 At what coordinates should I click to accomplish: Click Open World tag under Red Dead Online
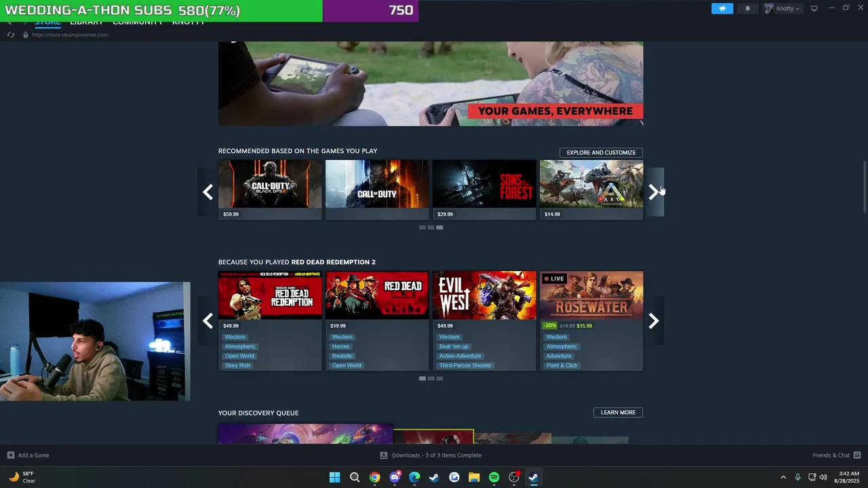point(347,365)
